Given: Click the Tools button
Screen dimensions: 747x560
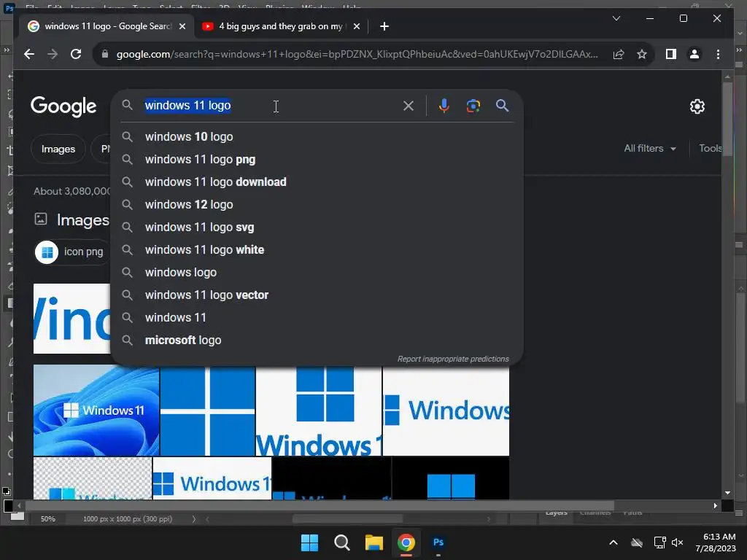Looking at the screenshot, I should (x=710, y=149).
